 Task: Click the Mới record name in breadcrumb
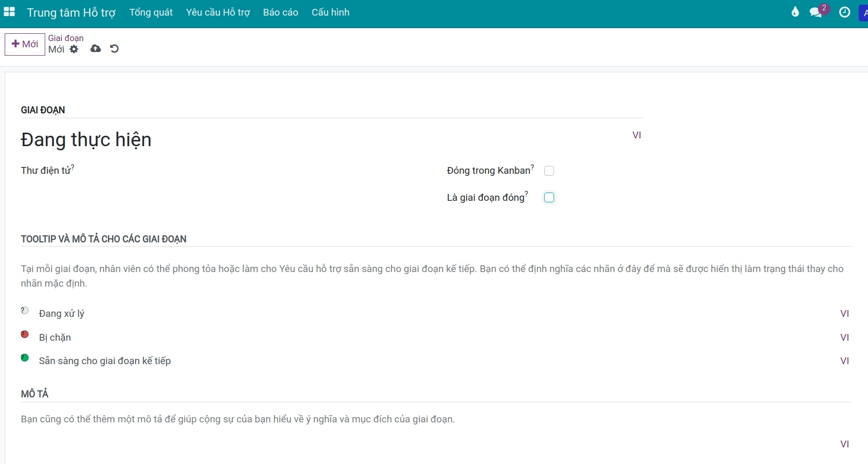pyautogui.click(x=56, y=49)
